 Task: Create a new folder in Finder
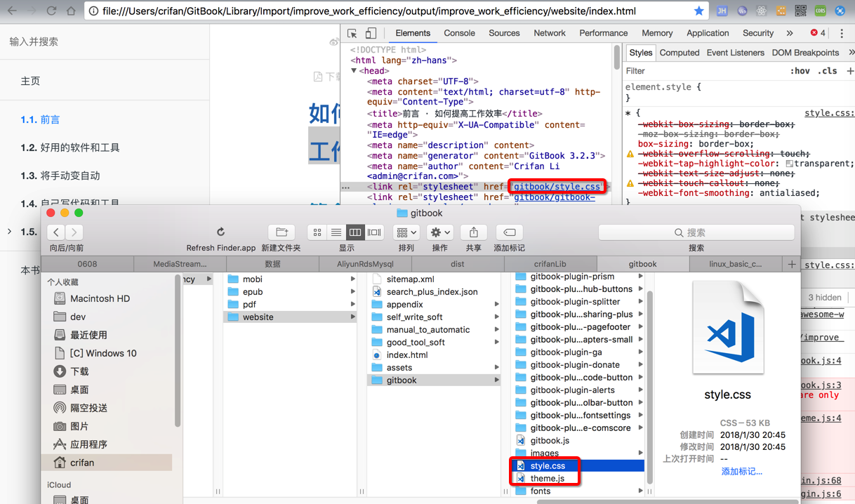(281, 232)
